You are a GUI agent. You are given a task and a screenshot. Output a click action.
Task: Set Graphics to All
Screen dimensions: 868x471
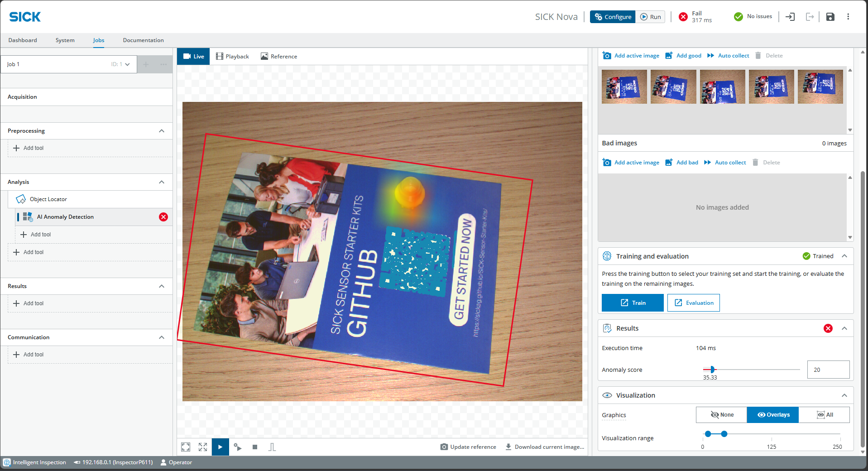coord(824,415)
